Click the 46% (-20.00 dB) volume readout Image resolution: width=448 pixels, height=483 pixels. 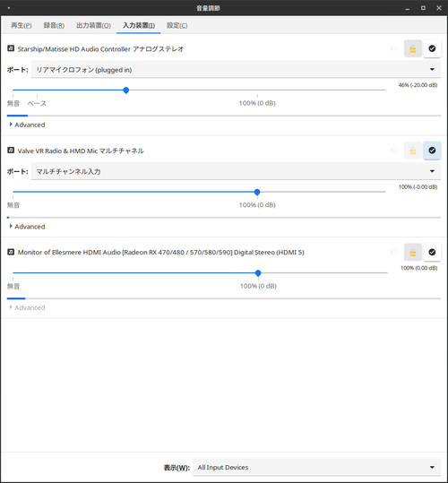pos(418,85)
